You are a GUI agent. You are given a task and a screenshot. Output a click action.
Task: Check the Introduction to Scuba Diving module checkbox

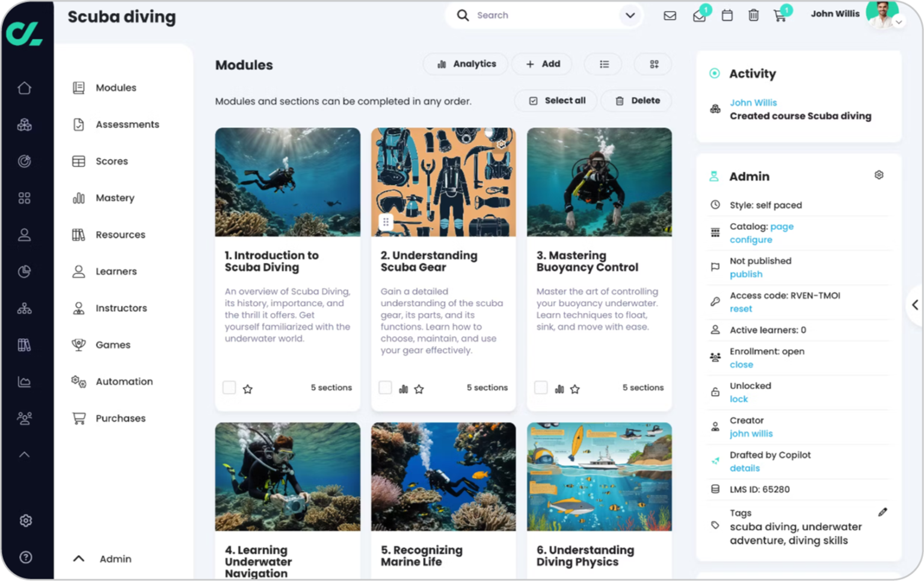coord(229,388)
